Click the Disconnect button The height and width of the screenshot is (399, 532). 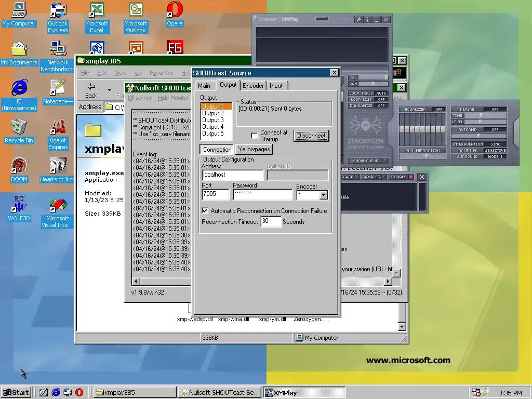click(311, 136)
